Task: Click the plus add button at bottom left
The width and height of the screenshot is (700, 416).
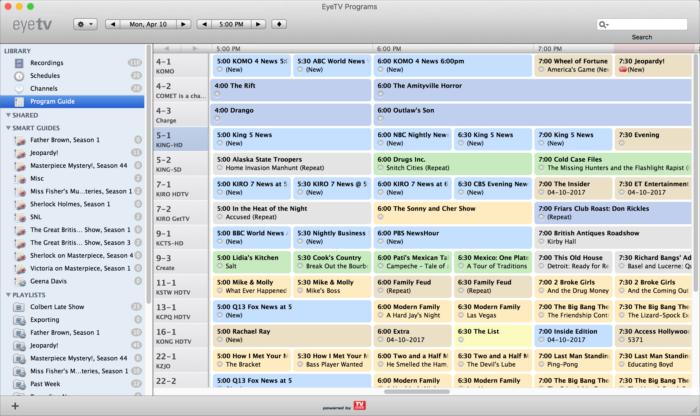Action: 15,406
